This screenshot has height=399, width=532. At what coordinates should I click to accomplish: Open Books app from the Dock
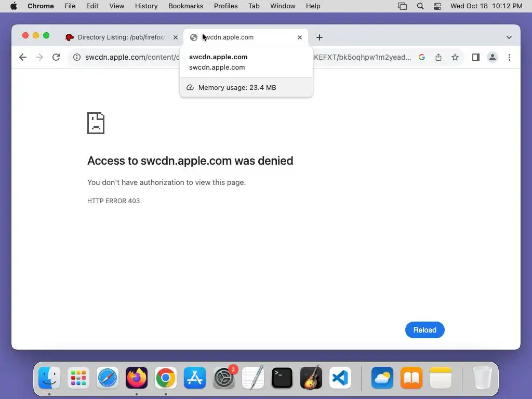click(x=411, y=378)
